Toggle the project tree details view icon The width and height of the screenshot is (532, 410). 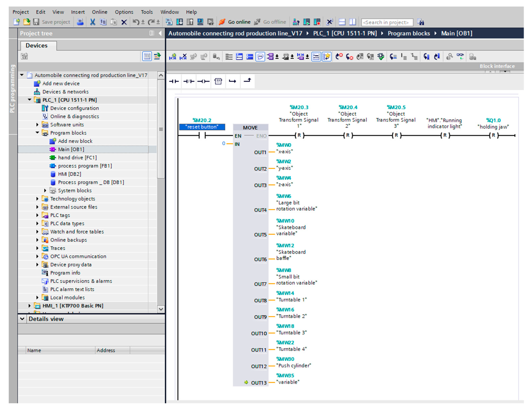(147, 56)
